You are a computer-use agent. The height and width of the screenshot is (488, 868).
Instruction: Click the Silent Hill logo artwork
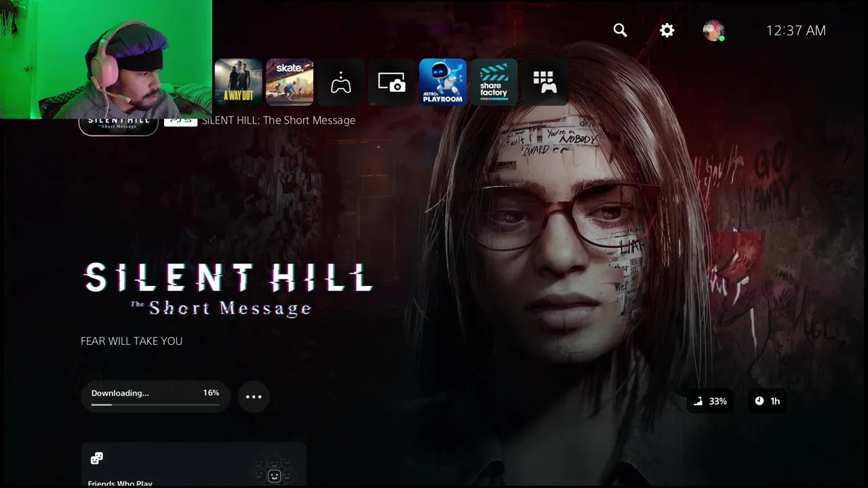coord(228,289)
